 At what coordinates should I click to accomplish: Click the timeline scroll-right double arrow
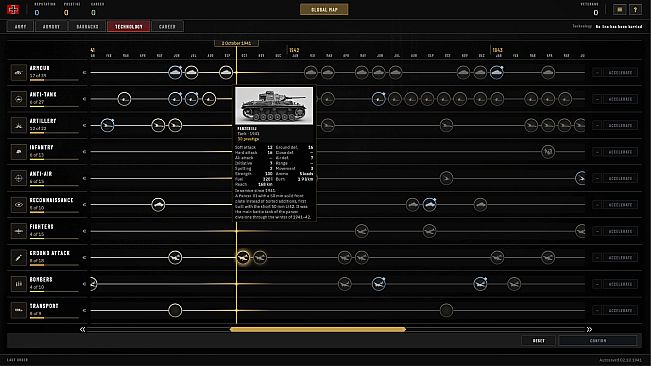pos(589,329)
